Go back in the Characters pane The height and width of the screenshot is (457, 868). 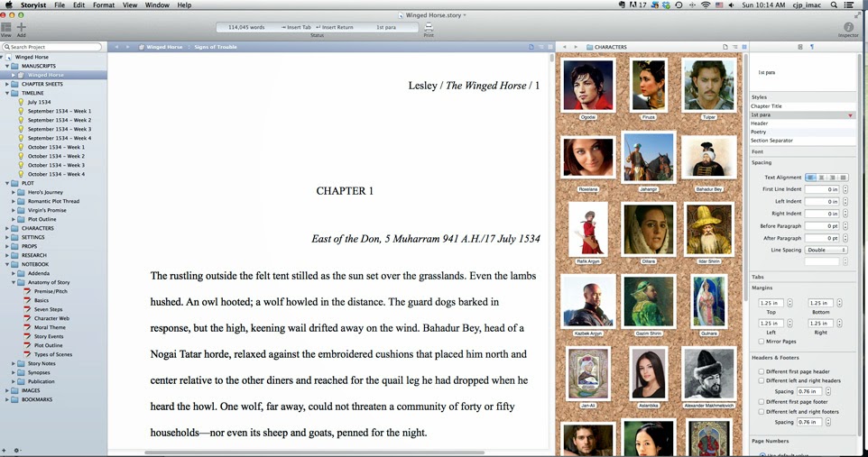(x=564, y=47)
